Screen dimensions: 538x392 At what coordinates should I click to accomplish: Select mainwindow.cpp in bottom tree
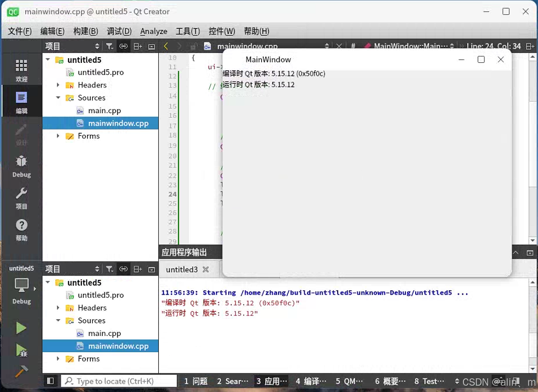pos(101,346)
